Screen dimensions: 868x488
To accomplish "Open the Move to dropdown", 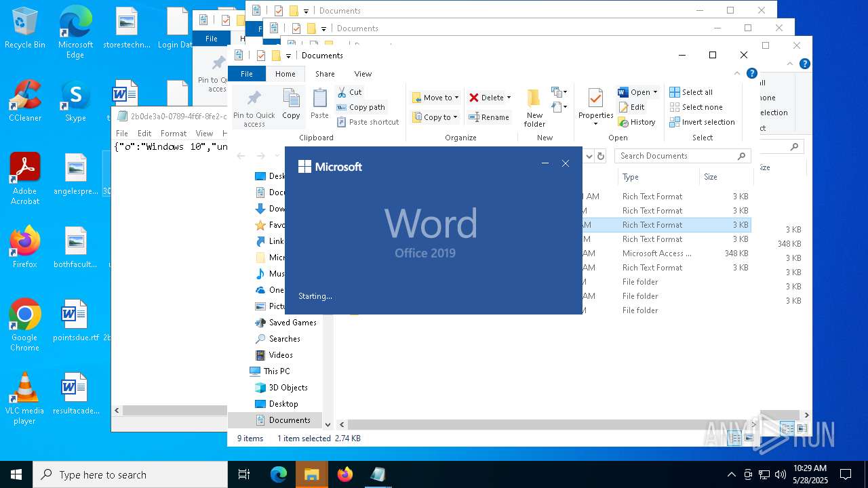I will click(435, 98).
